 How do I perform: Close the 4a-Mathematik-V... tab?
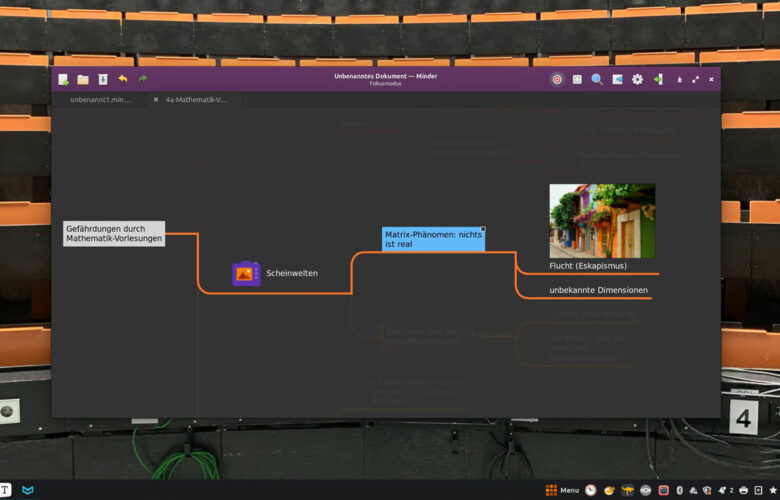click(156, 100)
